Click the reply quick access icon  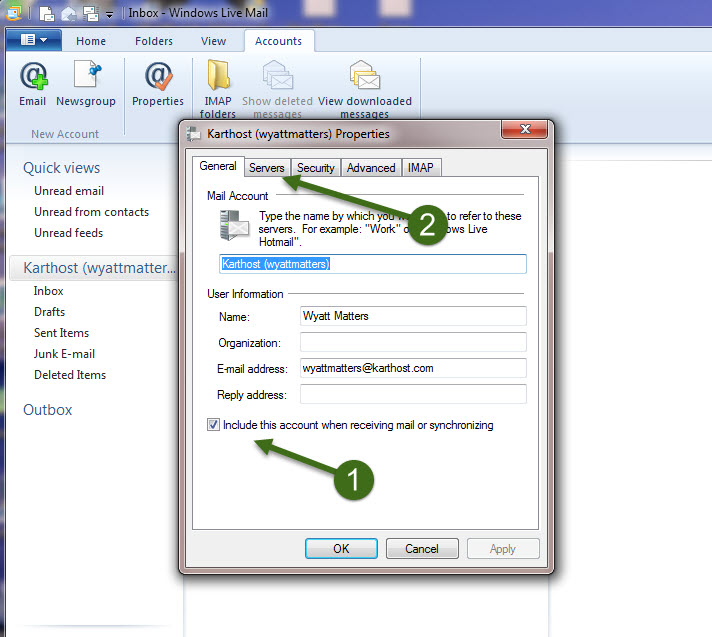tap(69, 14)
